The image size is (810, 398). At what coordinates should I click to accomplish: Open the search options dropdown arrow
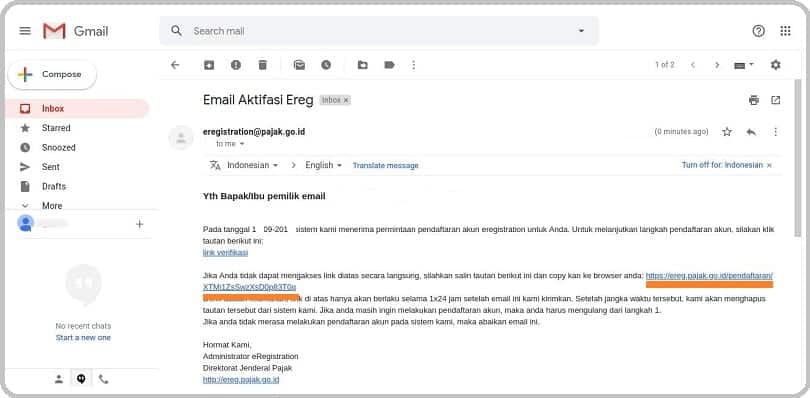pos(581,31)
